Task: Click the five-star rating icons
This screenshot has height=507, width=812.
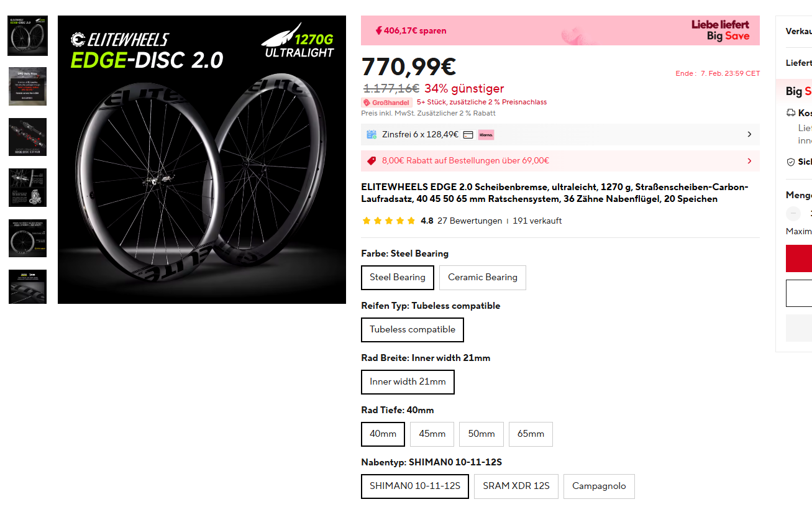Action: pyautogui.click(x=388, y=221)
